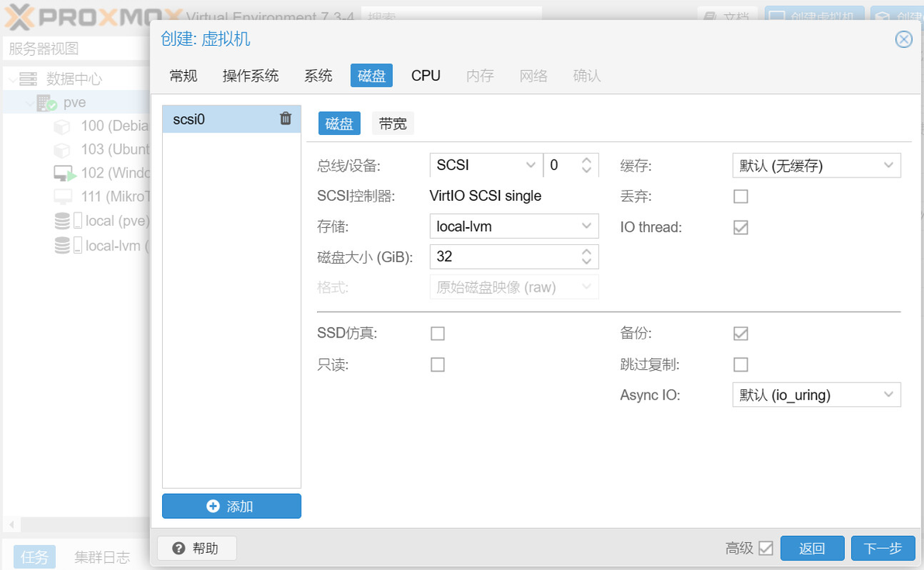This screenshot has height=570, width=924.
Task: Select container 100 (Debian) icon
Action: coord(62,126)
